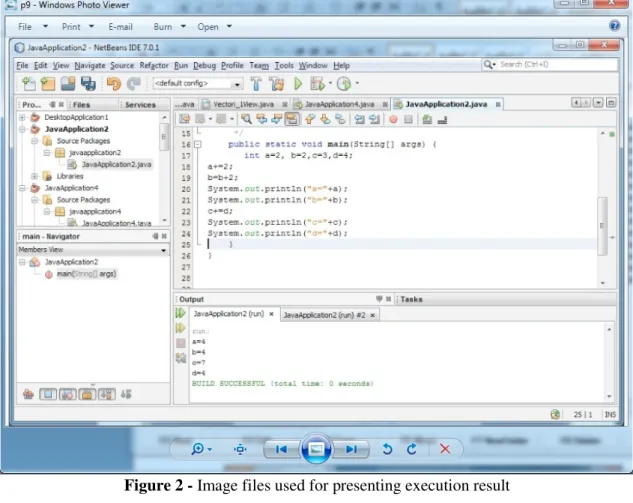Click the INS indicator in status bar
Screen dimensions: 633x503
coord(610,415)
